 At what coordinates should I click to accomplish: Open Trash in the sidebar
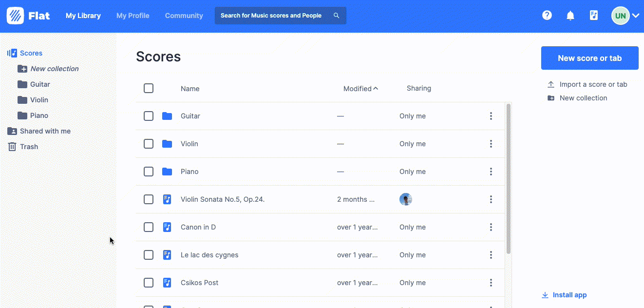(29, 147)
